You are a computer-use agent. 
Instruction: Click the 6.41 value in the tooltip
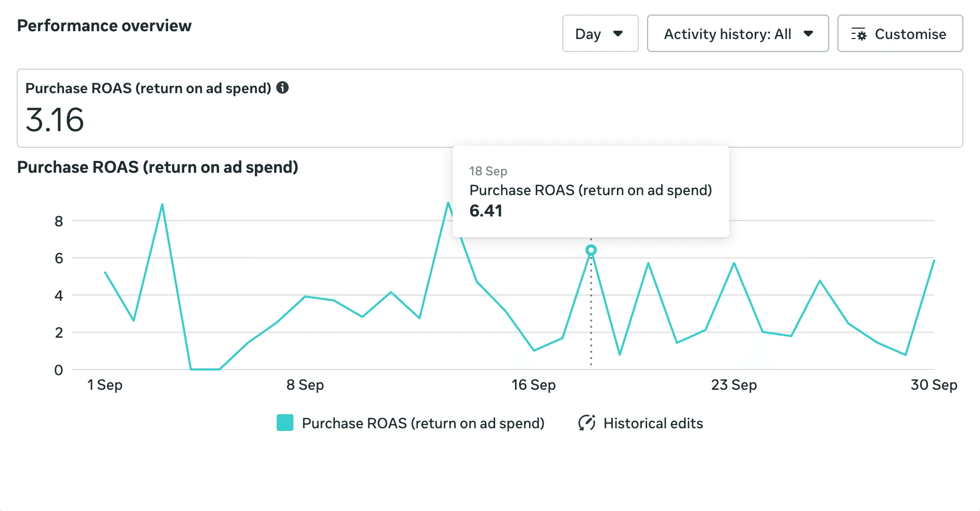(486, 211)
